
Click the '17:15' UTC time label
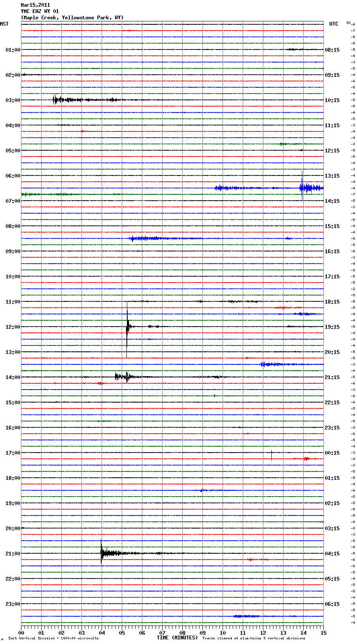pyautogui.click(x=332, y=277)
